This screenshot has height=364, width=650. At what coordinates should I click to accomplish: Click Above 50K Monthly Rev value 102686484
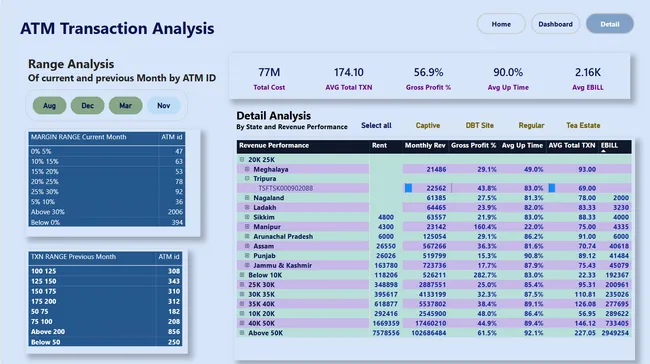[x=429, y=333]
